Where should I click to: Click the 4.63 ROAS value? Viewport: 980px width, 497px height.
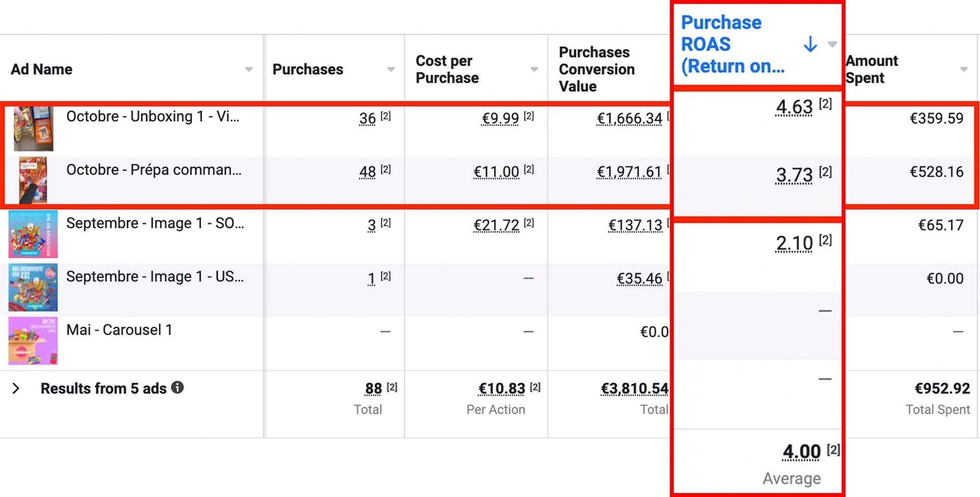click(794, 107)
